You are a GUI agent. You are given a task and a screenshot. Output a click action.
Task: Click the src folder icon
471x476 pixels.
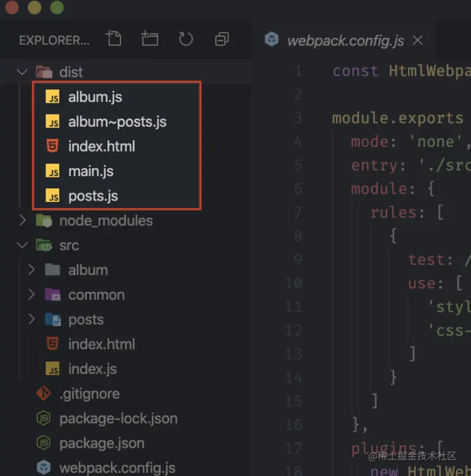(44, 245)
